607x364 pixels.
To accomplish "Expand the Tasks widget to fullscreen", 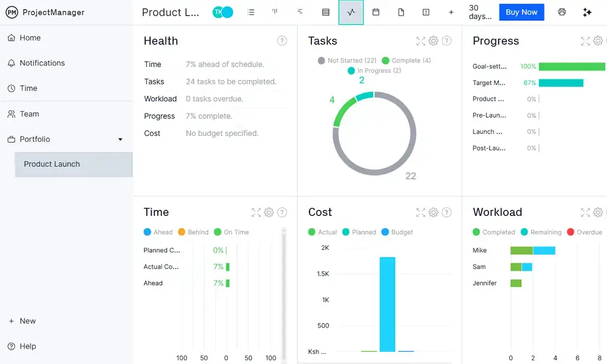I will point(421,41).
